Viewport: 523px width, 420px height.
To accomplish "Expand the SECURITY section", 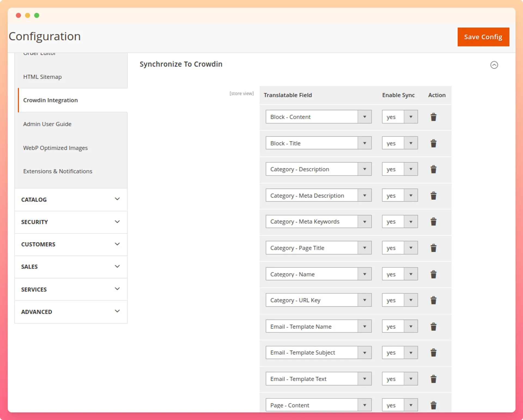I will (71, 222).
